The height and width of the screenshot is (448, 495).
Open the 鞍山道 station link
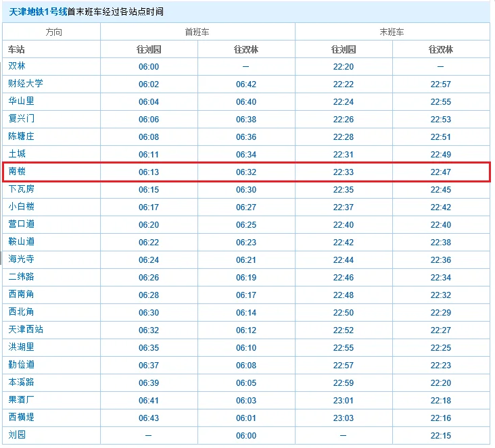click(x=21, y=242)
